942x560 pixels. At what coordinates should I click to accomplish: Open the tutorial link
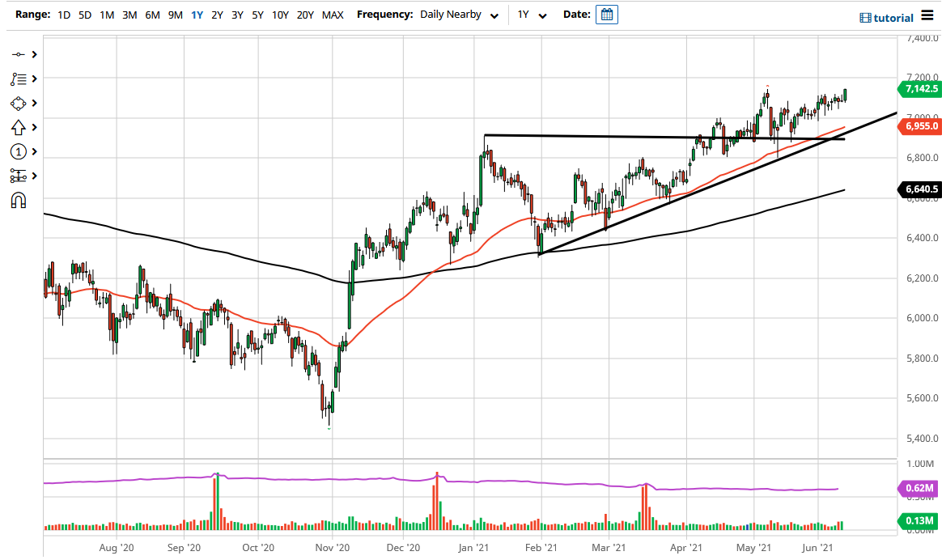887,17
